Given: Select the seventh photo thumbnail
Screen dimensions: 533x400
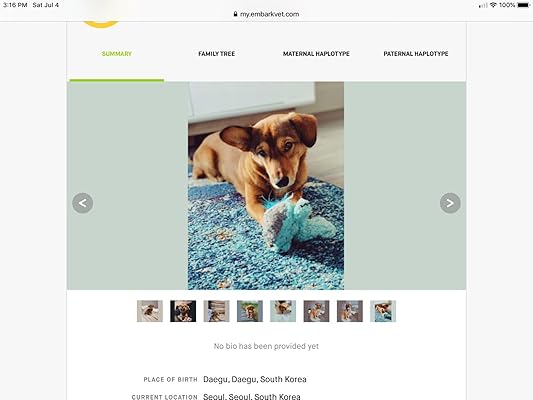Looking at the screenshot, I should [x=350, y=311].
